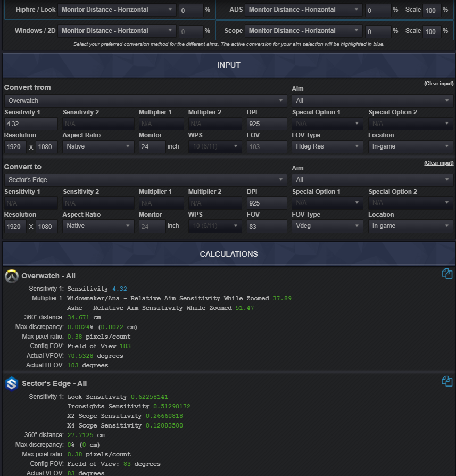456x476 pixels.
Task: Copy Overwatch calculations to clipboard
Action: click(x=447, y=274)
